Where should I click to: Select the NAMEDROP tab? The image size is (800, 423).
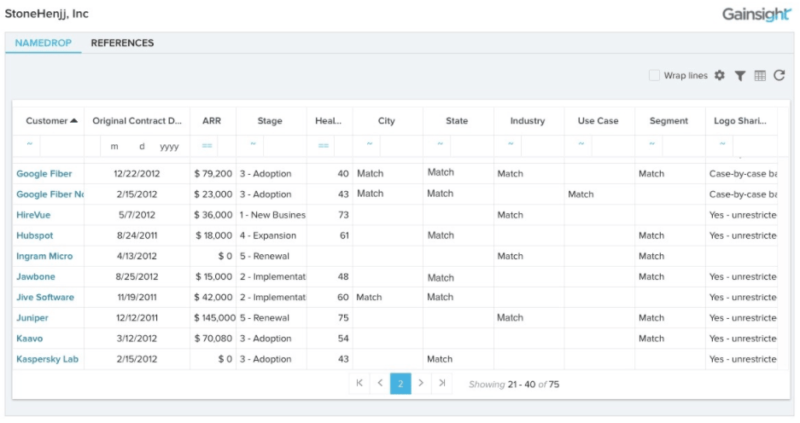click(43, 43)
